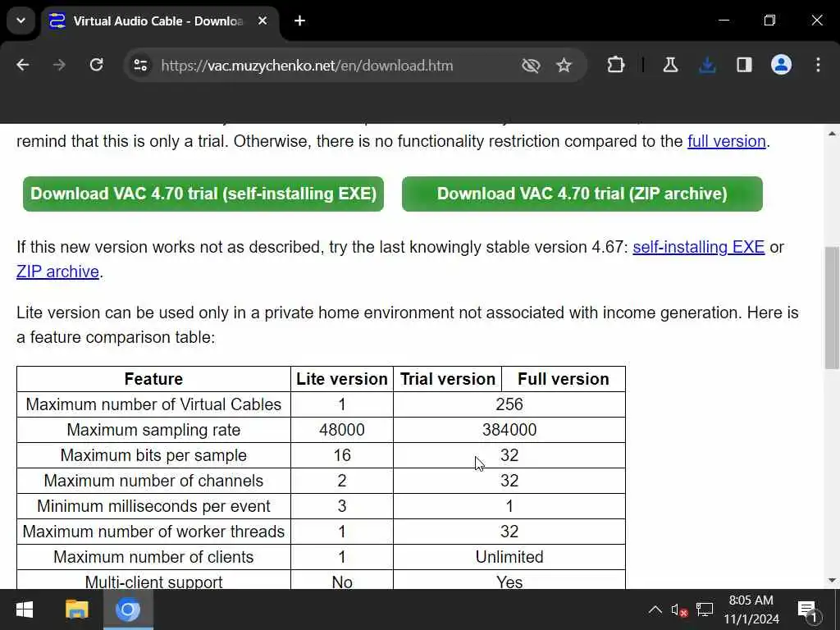The height and width of the screenshot is (630, 840).
Task: Bookmark this page with the star icon
Action: tap(564, 66)
